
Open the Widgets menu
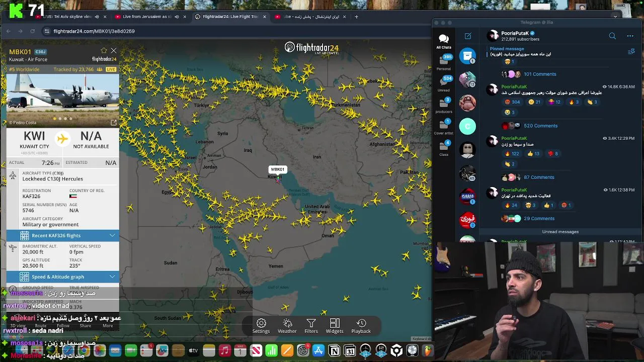click(335, 326)
